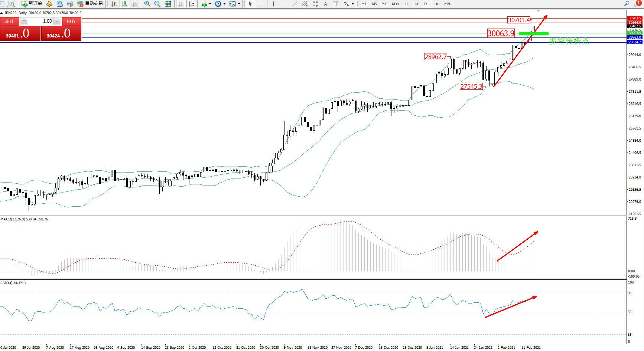Zoom out on the chart
The image size is (644, 351).
157,4
